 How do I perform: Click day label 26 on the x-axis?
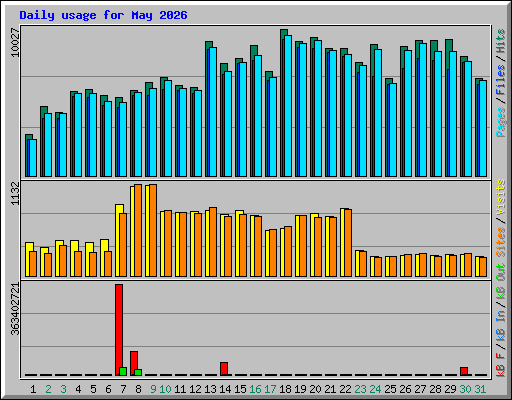pos(405,389)
